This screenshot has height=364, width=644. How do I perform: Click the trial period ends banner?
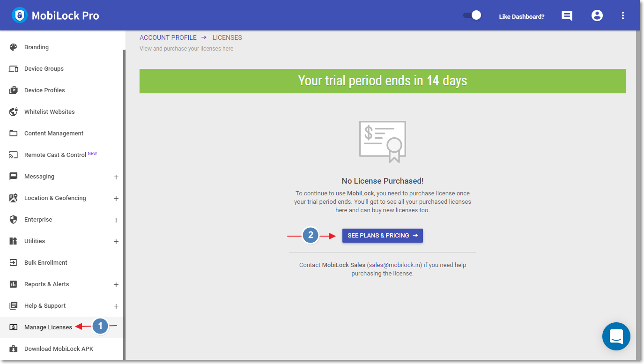pos(383,81)
